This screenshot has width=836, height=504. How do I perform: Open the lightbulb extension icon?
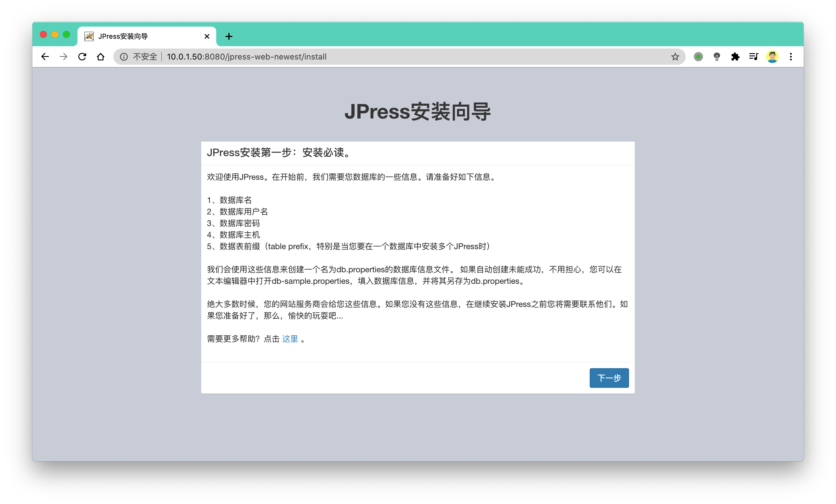coord(717,57)
